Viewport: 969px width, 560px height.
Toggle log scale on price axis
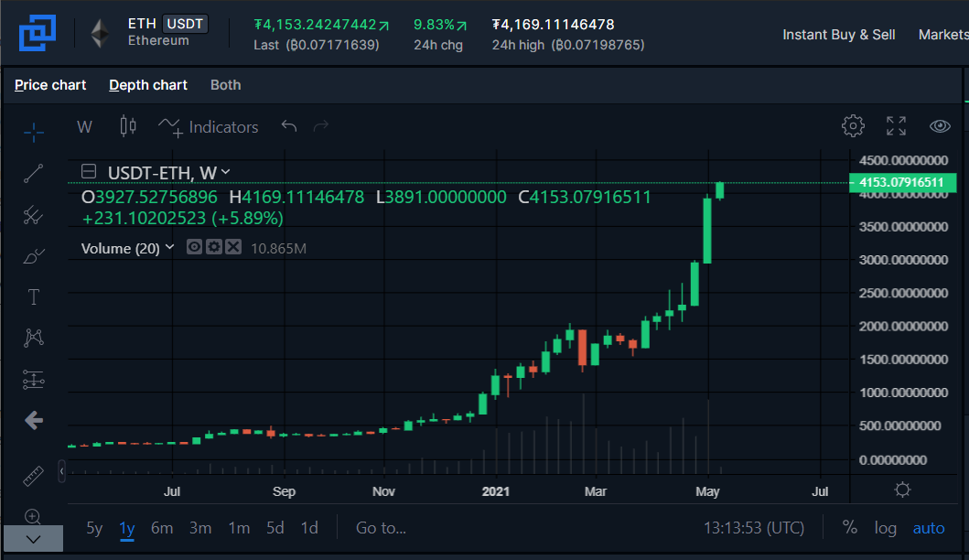(885, 528)
